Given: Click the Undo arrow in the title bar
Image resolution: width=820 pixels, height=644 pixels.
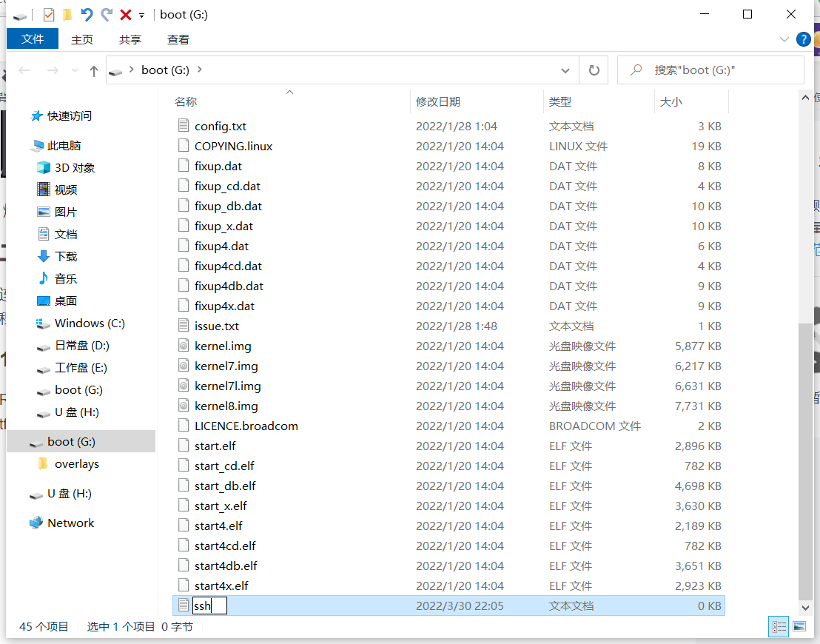Looking at the screenshot, I should coord(87,15).
